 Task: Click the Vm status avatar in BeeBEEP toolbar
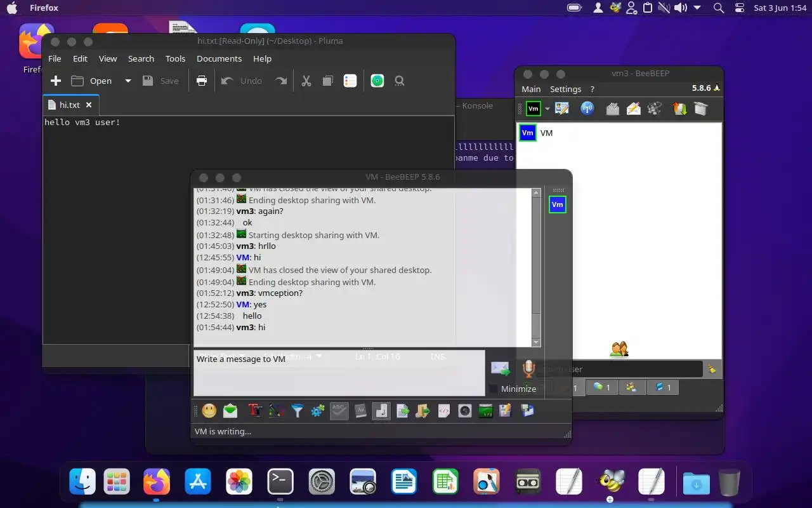point(534,109)
